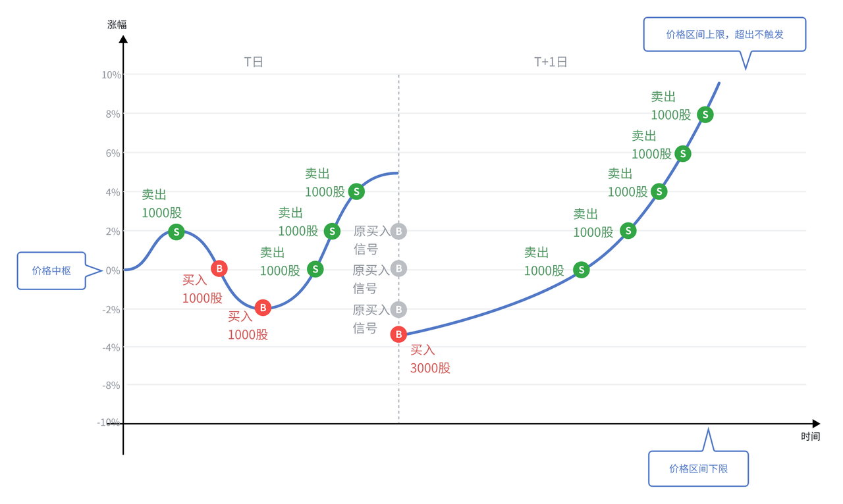
Task: Click the 价格区间上限，超出不触发 callout
Action: coord(724,34)
